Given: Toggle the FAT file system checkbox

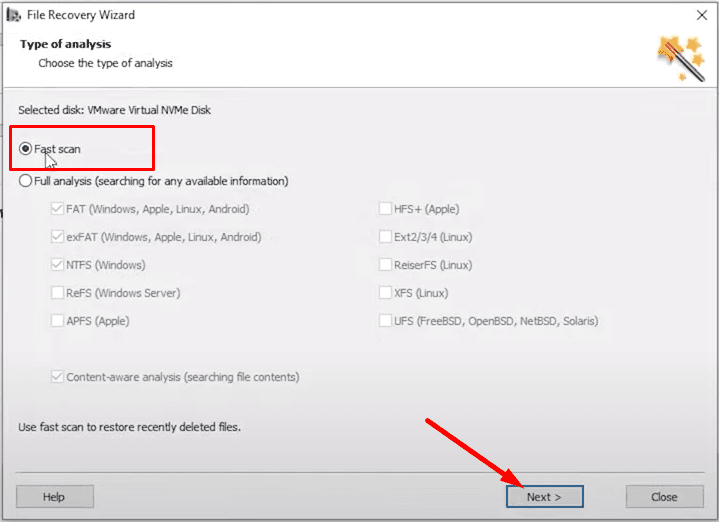Looking at the screenshot, I should tap(57, 209).
